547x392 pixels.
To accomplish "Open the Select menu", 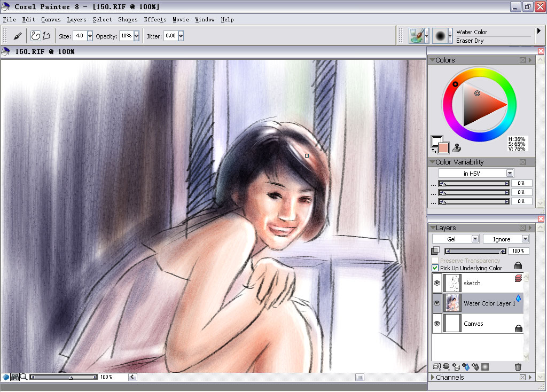I will pos(102,20).
